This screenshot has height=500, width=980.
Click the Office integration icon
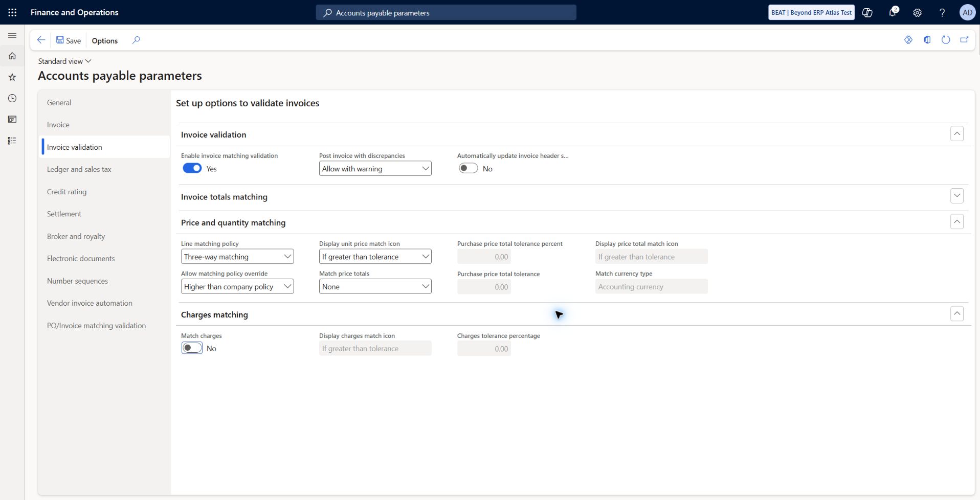[927, 40]
